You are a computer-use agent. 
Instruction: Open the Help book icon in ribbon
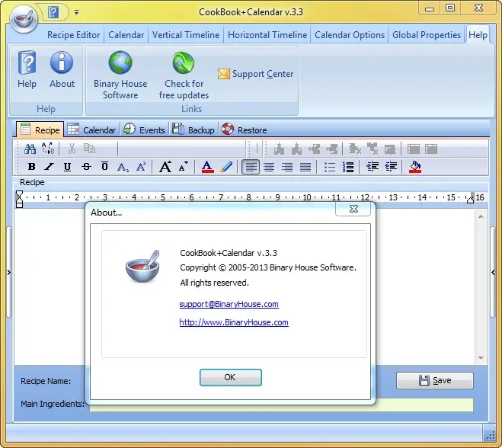pyautogui.click(x=27, y=69)
